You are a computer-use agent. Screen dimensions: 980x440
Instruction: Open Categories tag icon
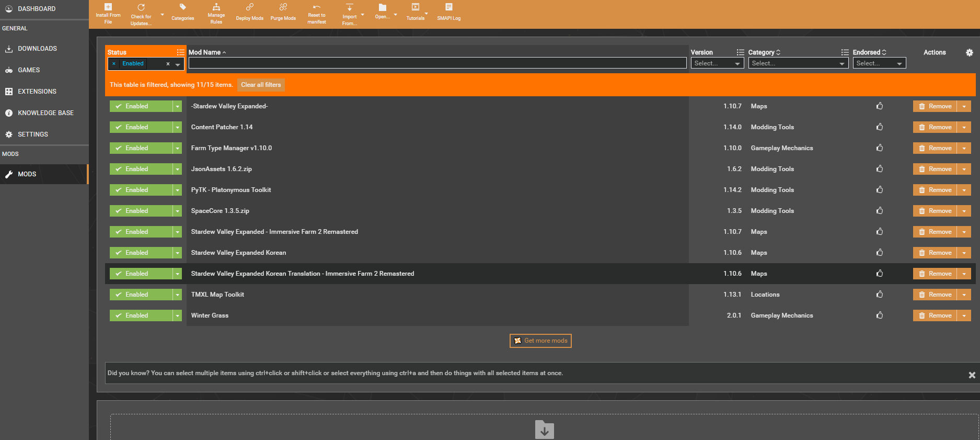[x=182, y=7]
